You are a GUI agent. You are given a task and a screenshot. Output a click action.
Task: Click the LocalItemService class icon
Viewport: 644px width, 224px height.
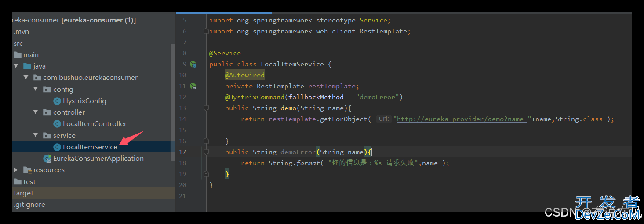coord(57,147)
